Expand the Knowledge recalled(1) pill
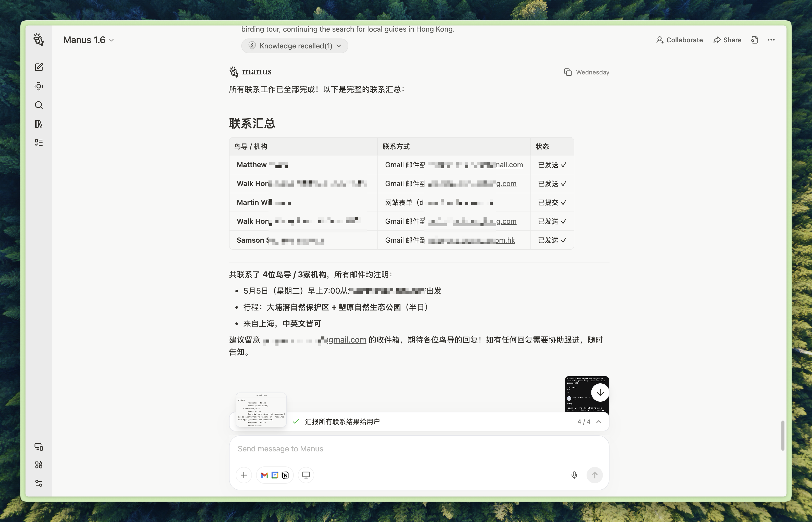The image size is (812, 522). click(294, 46)
